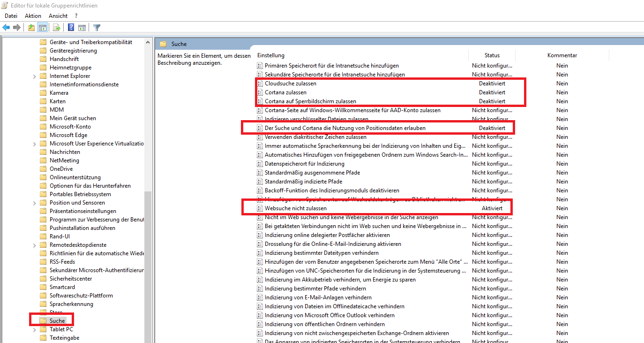Select Backoff-Funktion des Indizierungsmoduls deaktivieren
Screen dimensions: 644x343
332,191
